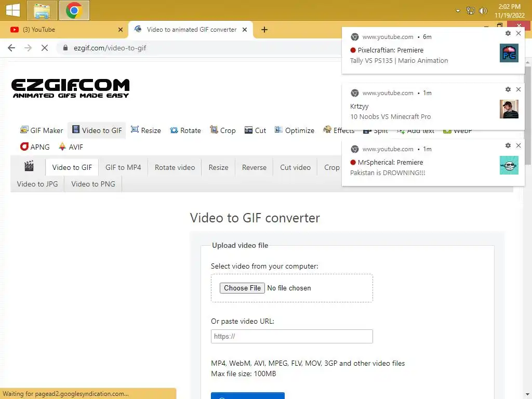This screenshot has width=532, height=399.
Task: Switch to Video to PNG tab
Action: point(94,184)
